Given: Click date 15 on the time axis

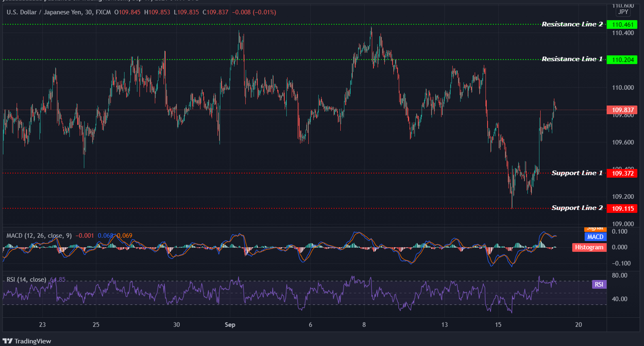Looking at the screenshot, I should coord(498,325).
